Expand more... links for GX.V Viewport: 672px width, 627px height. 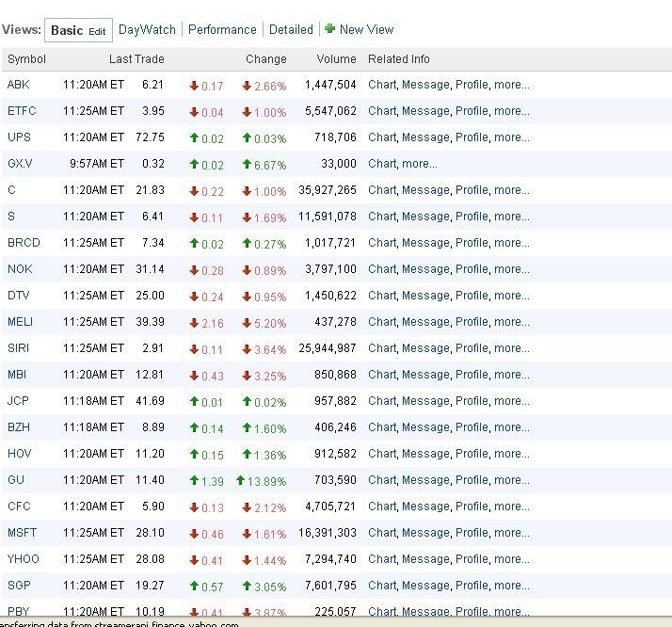419,164
